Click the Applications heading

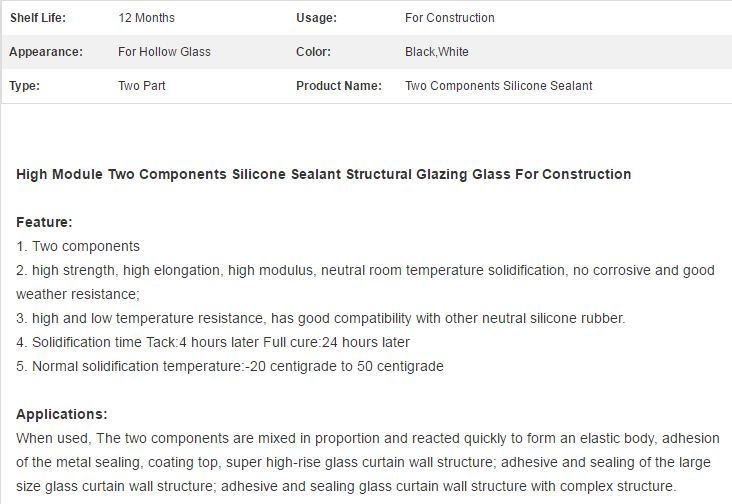(62, 414)
